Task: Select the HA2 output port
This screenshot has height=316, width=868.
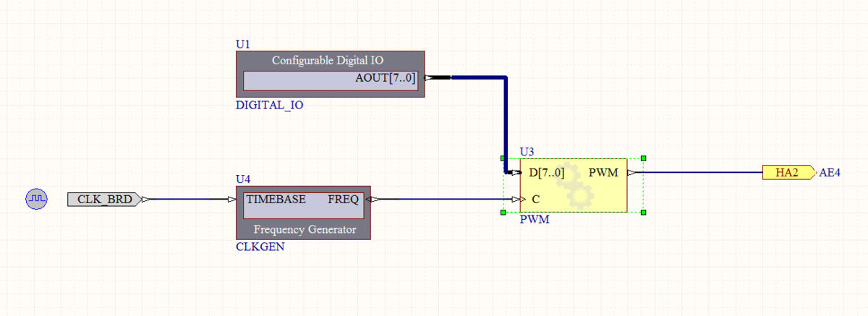Action: click(x=786, y=173)
